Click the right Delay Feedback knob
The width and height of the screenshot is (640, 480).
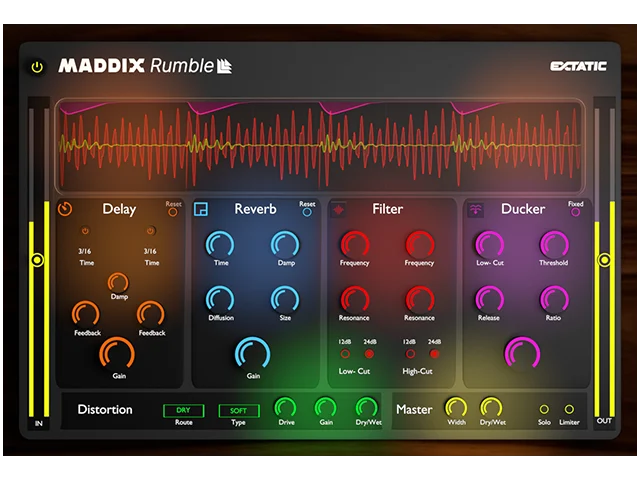tap(151, 315)
